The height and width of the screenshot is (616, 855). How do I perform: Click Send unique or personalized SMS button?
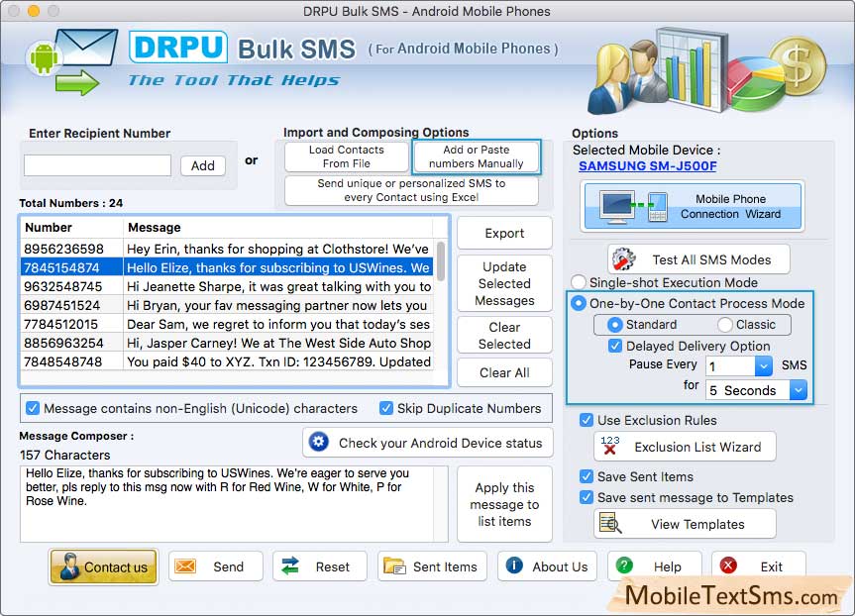412,190
